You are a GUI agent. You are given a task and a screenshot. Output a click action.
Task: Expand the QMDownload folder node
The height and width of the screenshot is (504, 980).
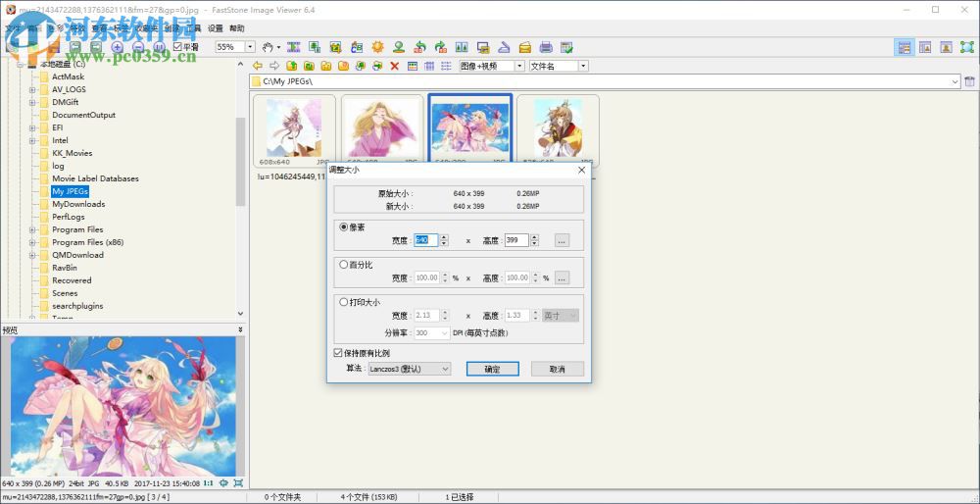(32, 255)
